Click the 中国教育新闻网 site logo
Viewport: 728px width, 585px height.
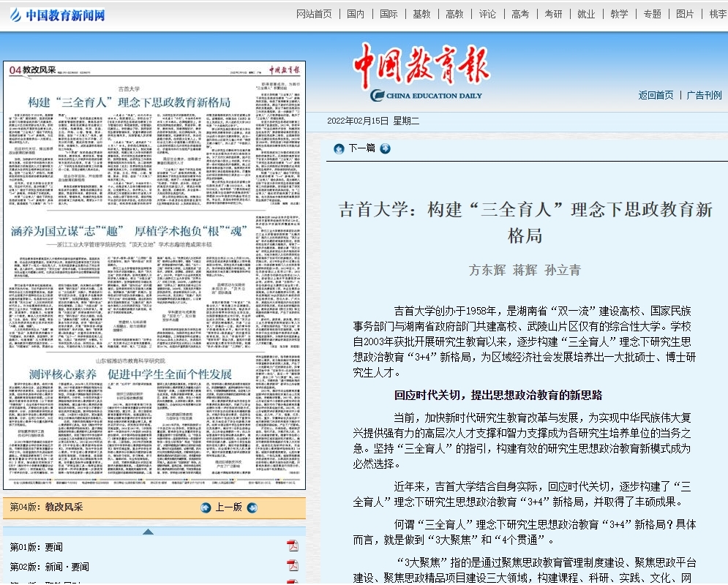[x=57, y=15]
